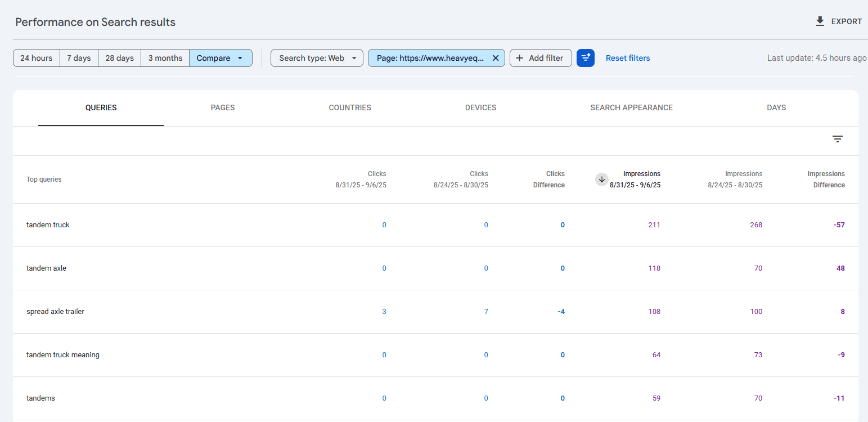The height and width of the screenshot is (422, 868).
Task: Open the Page: https://www.heavyeq... filter chip
Action: tap(430, 58)
